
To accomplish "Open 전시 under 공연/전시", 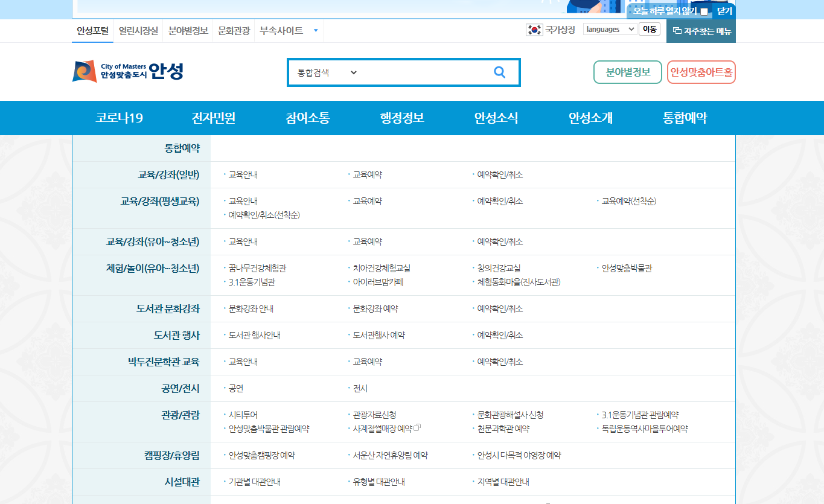I will click(x=360, y=388).
